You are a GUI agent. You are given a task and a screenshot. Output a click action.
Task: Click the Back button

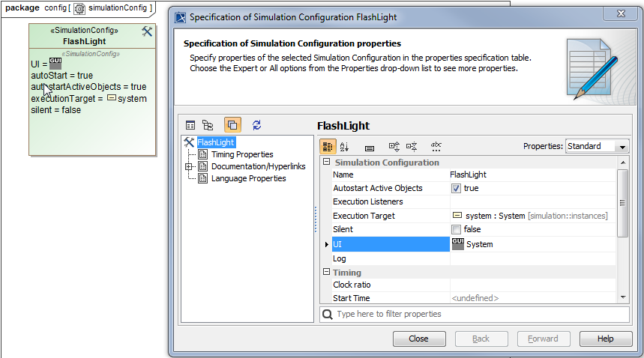(481, 339)
